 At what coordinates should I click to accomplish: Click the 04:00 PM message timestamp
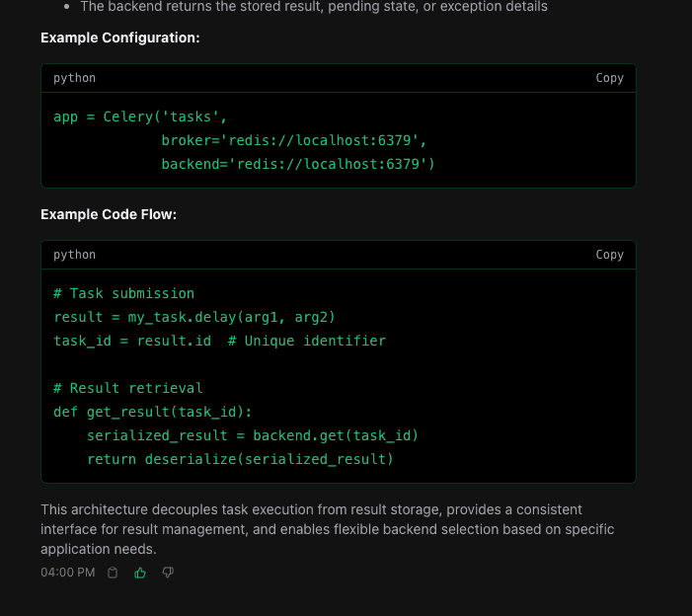(68, 573)
